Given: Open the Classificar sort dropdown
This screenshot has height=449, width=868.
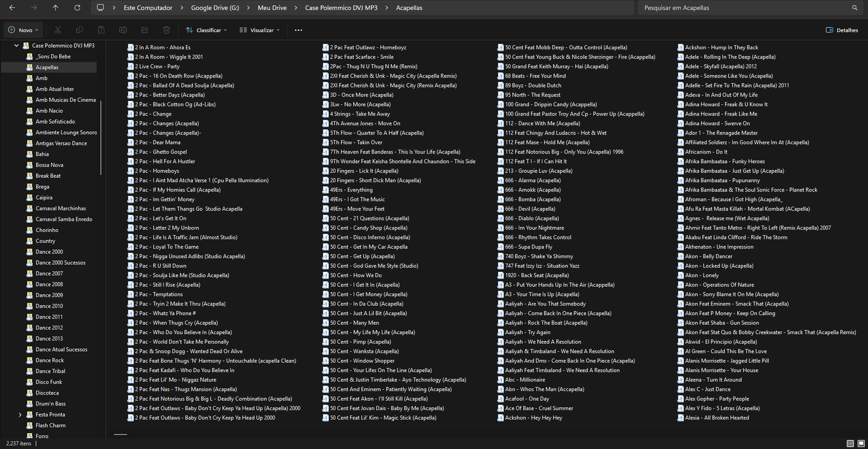Looking at the screenshot, I should tap(206, 30).
